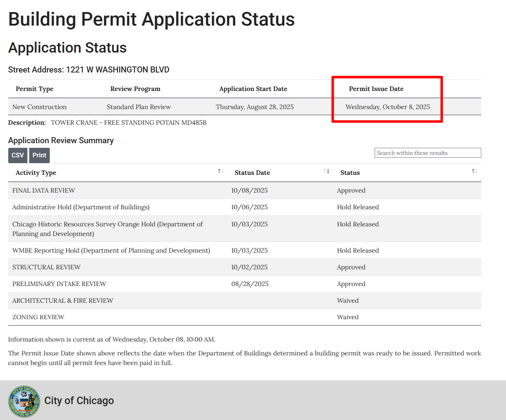Click the sort arrows on the Status column
The image size is (506, 420).
474,171
